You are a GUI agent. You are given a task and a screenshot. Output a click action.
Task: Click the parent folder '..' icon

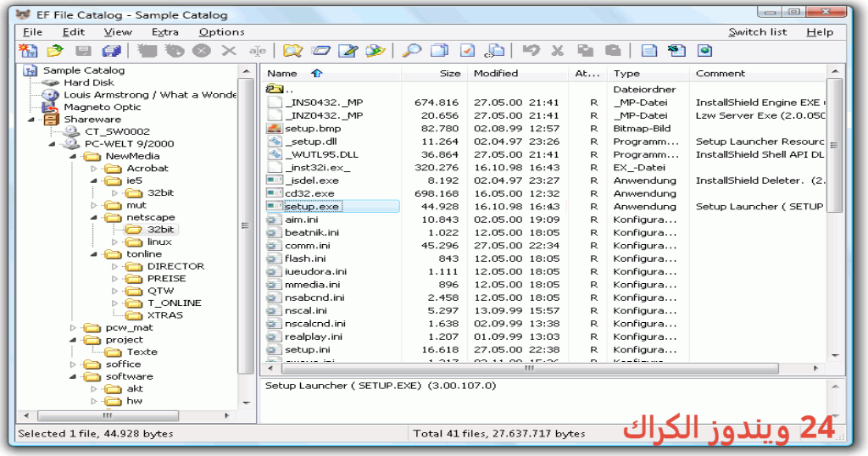275,88
